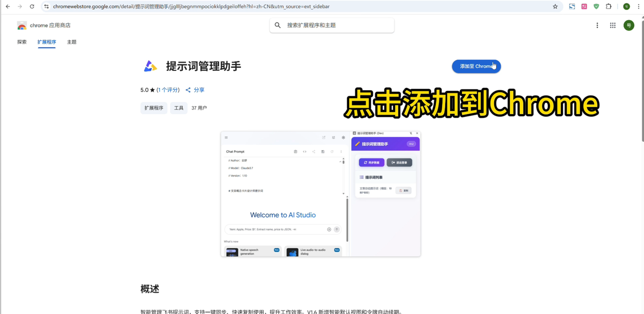
Task: Click the 添加至 Chrome button
Action: (x=476, y=66)
